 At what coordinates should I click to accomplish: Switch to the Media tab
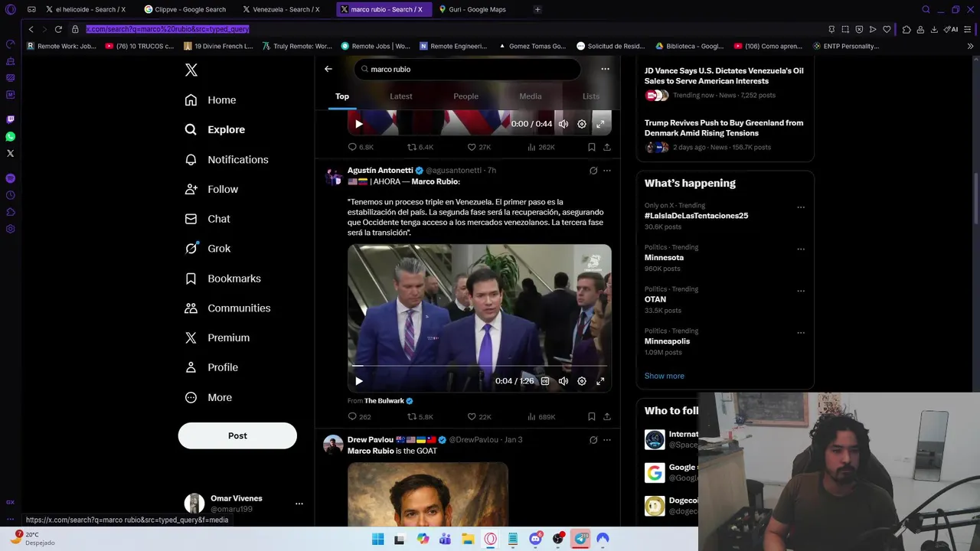[x=531, y=96]
